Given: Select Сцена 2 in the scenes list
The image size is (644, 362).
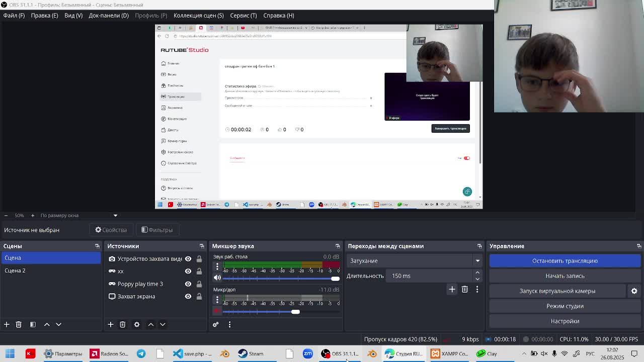Looking at the screenshot, I should [x=51, y=270].
